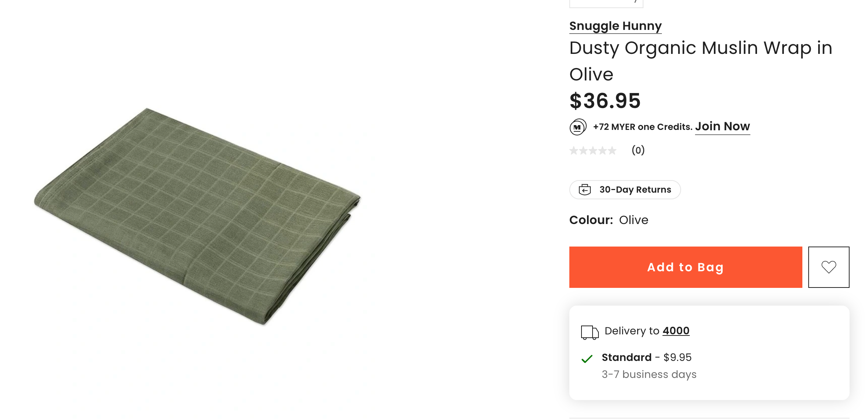
Task: Click the wishlist heart icon
Action: pos(828,267)
